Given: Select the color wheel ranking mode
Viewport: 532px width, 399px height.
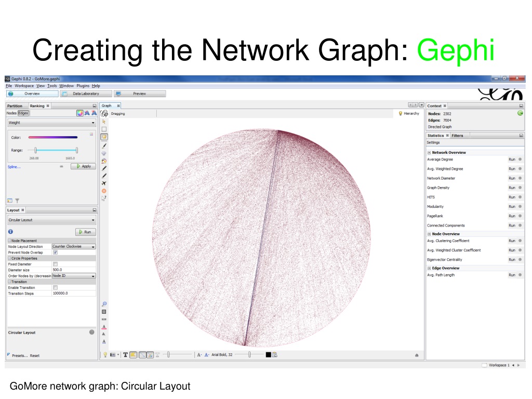Looking at the screenshot, I should 79,113.
